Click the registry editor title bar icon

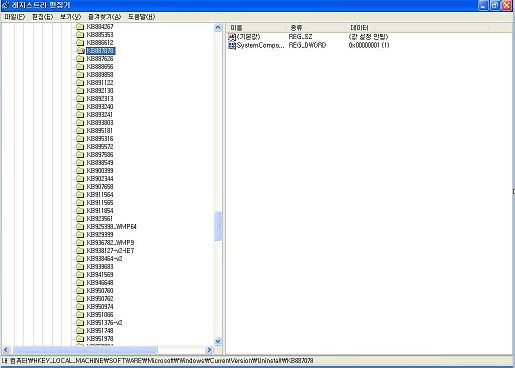(5, 5)
